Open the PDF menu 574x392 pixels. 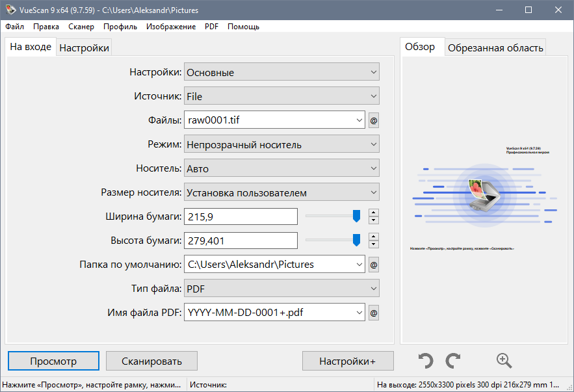click(x=211, y=27)
